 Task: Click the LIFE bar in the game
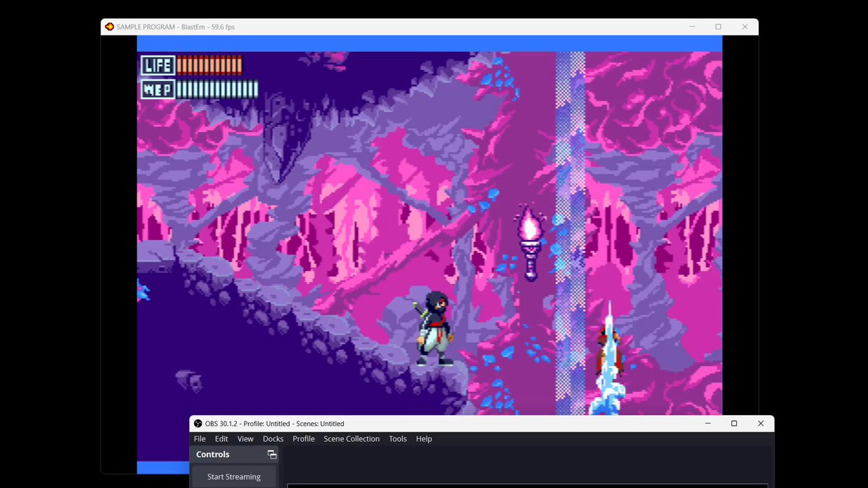pos(192,66)
